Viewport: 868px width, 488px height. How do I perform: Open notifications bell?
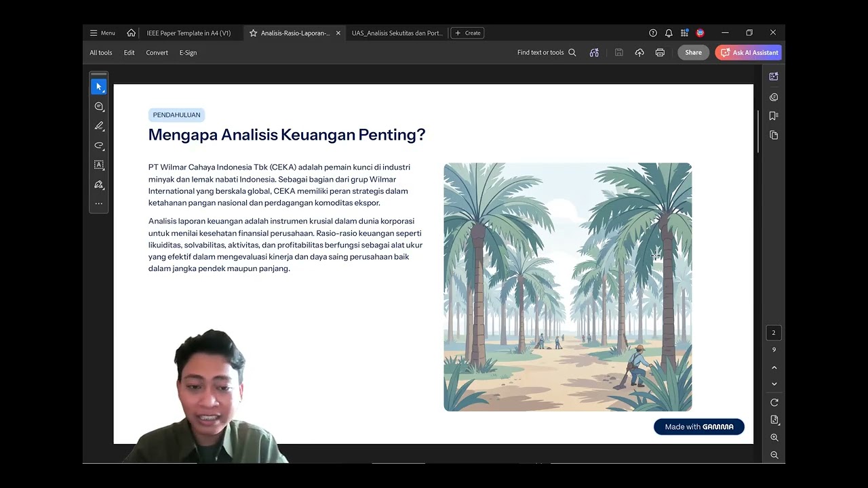(x=669, y=33)
